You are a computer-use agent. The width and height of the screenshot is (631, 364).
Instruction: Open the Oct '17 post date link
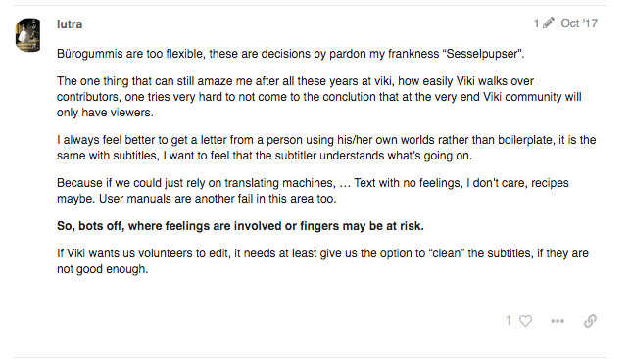pos(579,23)
